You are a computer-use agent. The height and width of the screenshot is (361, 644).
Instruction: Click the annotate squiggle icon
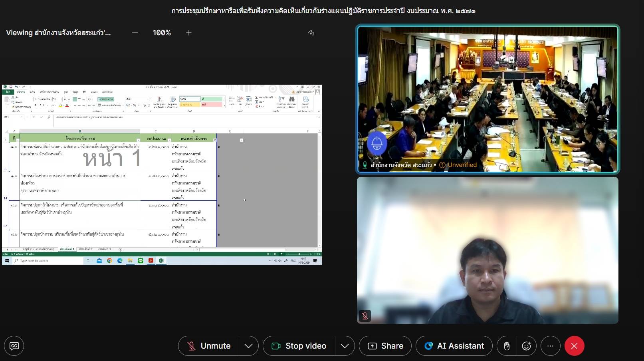click(x=311, y=33)
